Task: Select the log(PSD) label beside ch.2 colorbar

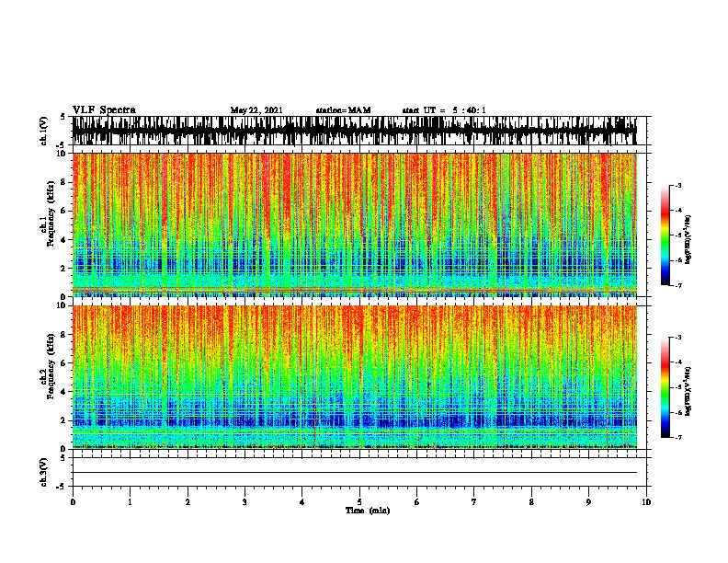Action: (688, 391)
